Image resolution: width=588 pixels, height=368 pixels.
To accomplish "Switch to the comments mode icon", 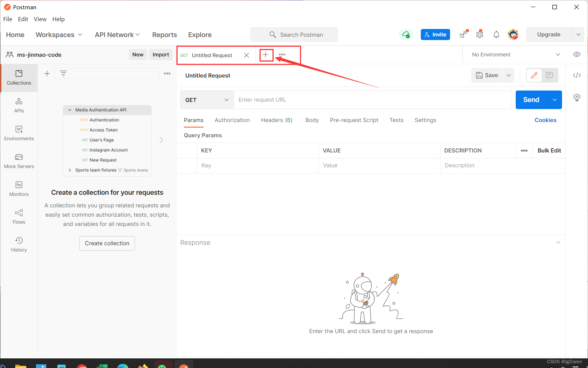I will 549,75.
